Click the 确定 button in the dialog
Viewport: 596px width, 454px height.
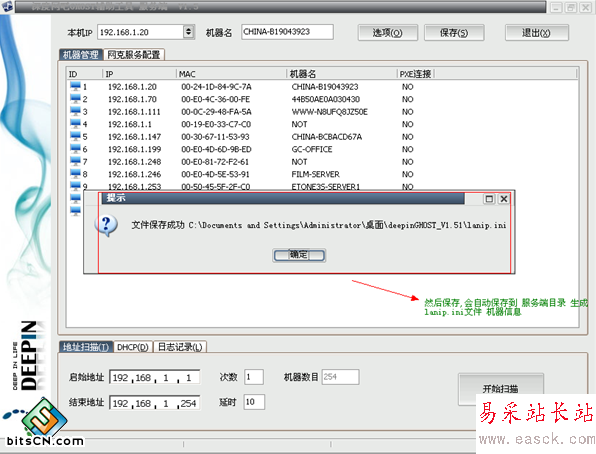point(299,255)
